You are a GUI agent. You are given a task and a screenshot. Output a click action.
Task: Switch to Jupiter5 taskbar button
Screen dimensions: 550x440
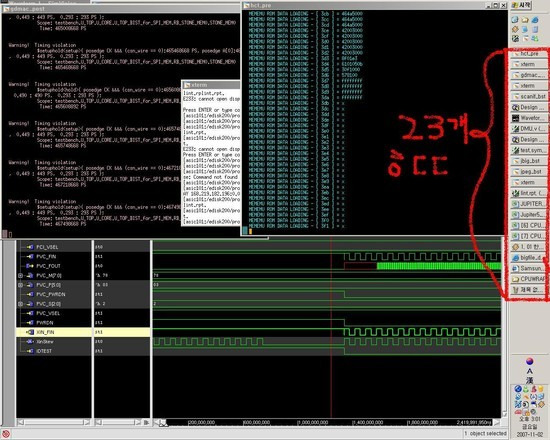tap(529, 215)
